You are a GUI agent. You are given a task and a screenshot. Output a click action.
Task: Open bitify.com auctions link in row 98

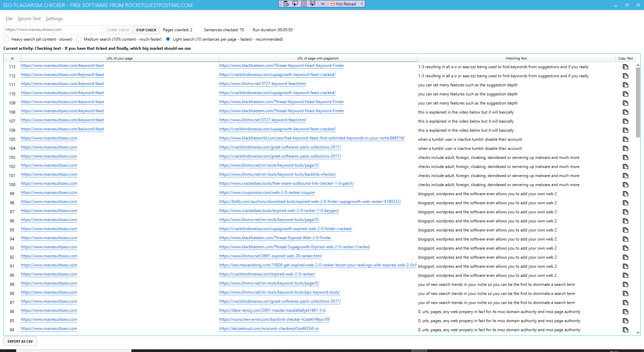(310, 202)
